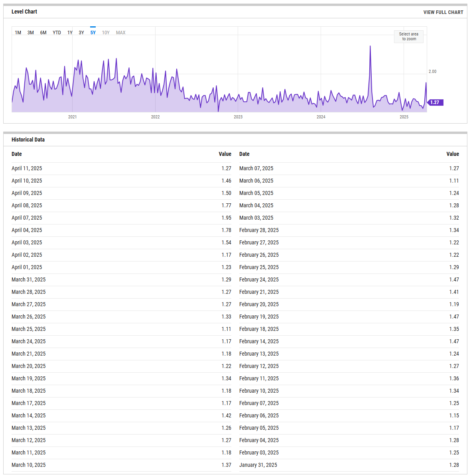Click the 2021 x-axis label

pyautogui.click(x=72, y=117)
